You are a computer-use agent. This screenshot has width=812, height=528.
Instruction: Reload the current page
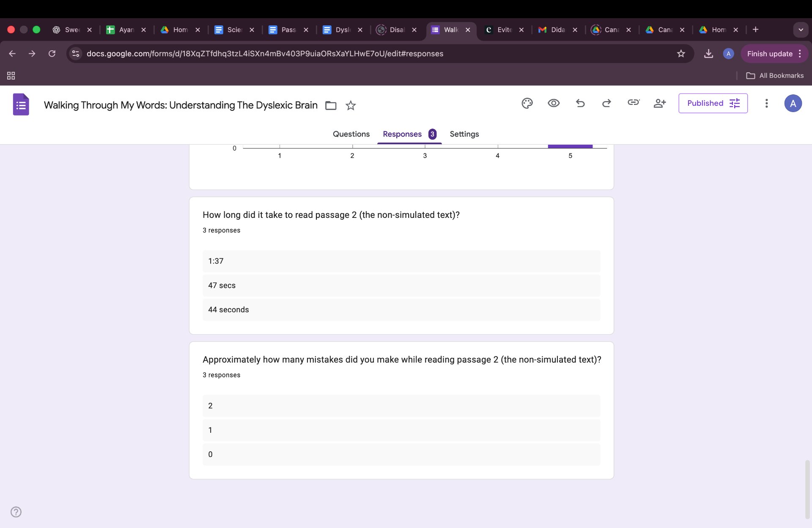click(52, 54)
